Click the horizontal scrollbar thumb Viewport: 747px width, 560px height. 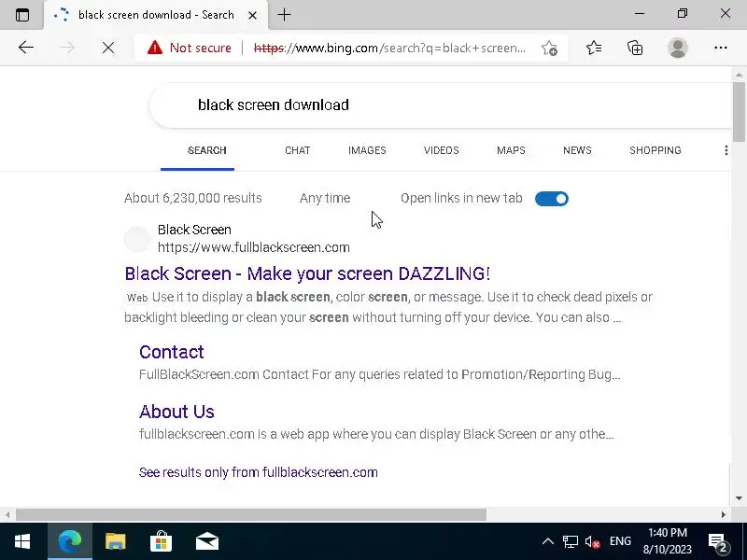[x=251, y=515]
